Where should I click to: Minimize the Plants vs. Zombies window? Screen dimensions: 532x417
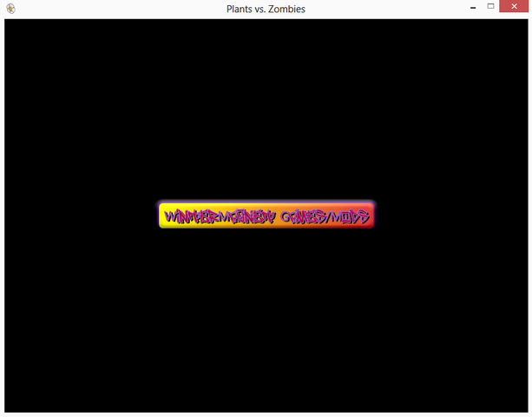(473, 7)
